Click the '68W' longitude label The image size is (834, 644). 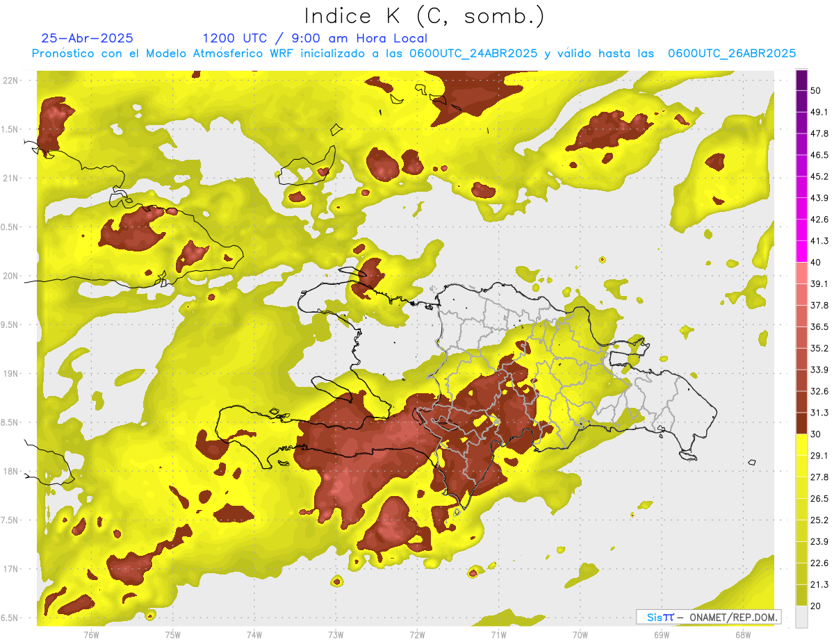tap(743, 634)
